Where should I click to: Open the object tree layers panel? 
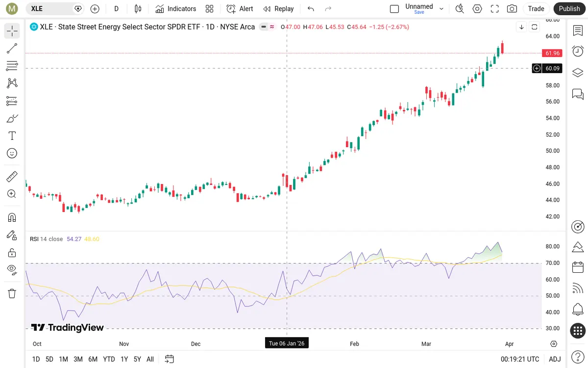pos(578,73)
